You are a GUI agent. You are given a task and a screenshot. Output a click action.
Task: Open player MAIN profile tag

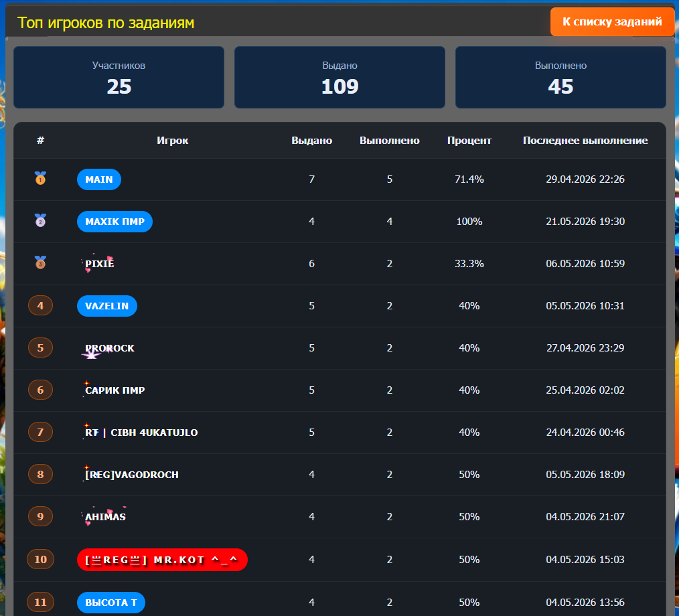coord(98,179)
